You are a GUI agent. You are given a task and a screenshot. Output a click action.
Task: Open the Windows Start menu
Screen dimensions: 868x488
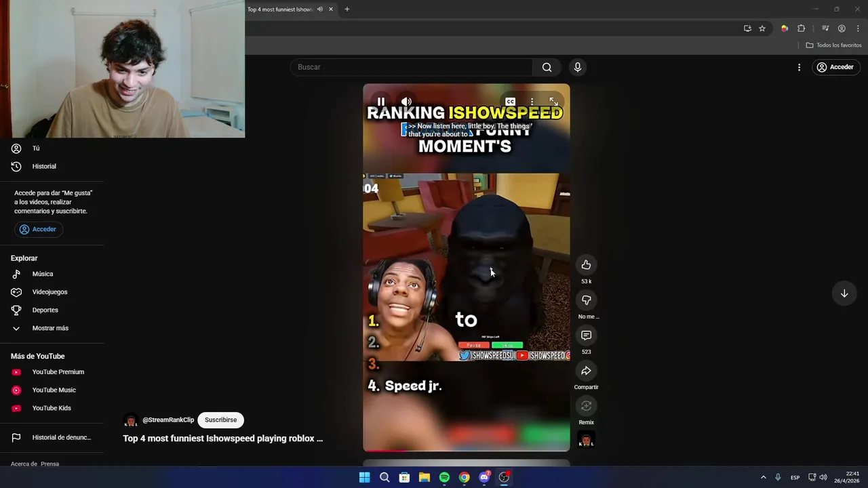click(364, 477)
